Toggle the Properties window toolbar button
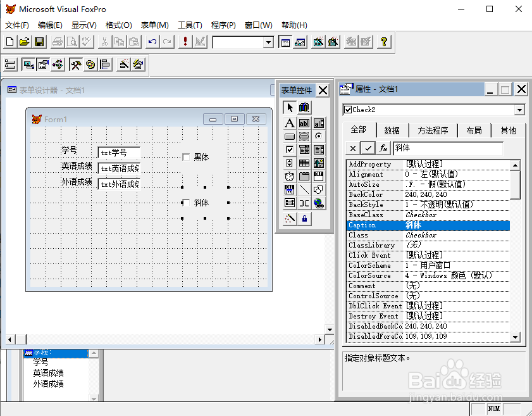This screenshot has height=416, width=532. tap(43, 65)
